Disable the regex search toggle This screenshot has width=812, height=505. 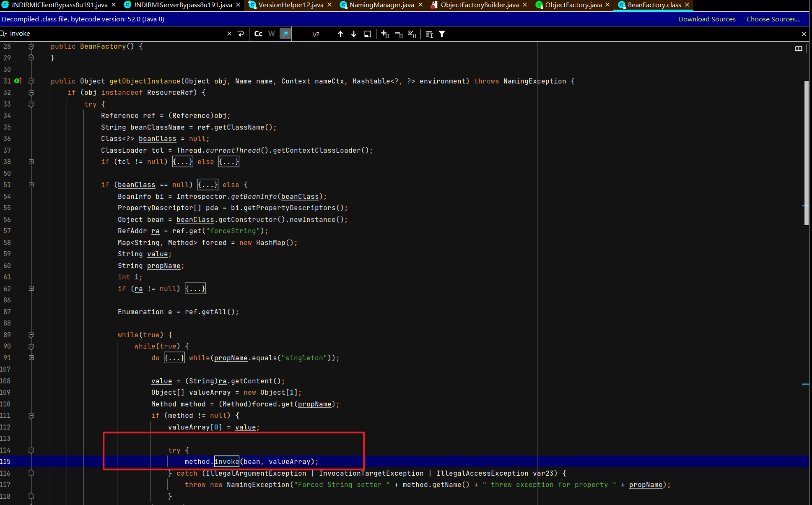285,34
